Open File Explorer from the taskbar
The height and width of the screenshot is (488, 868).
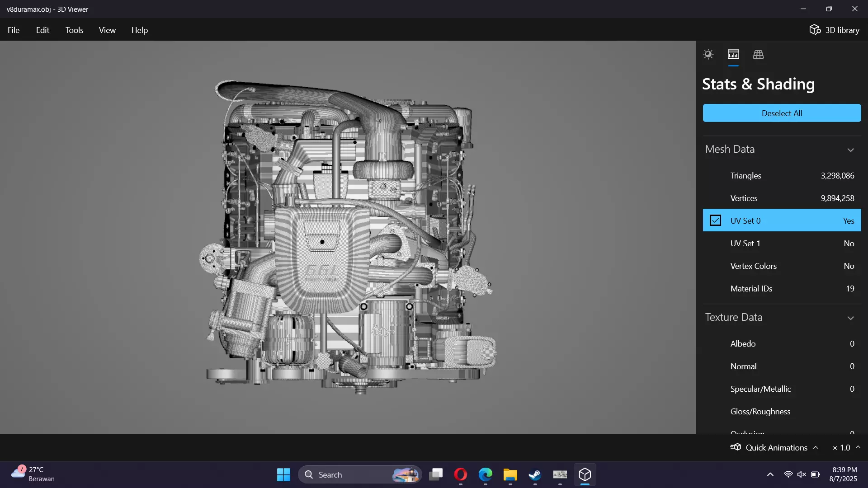[510, 474]
